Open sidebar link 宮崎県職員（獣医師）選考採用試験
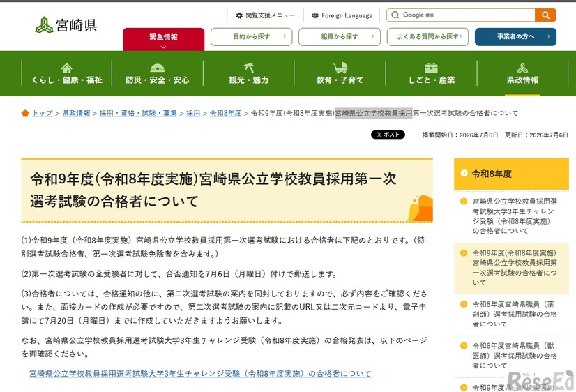 pos(515,356)
